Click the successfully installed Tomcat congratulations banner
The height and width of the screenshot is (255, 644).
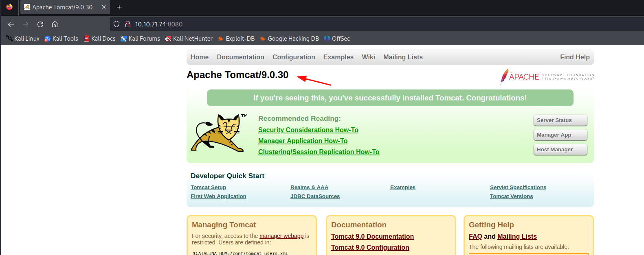click(x=390, y=98)
